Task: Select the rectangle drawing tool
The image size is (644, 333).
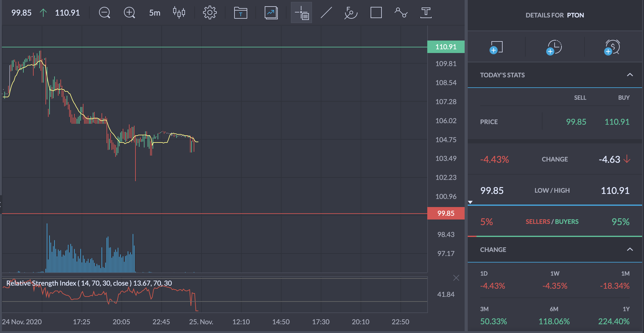Action: point(376,13)
